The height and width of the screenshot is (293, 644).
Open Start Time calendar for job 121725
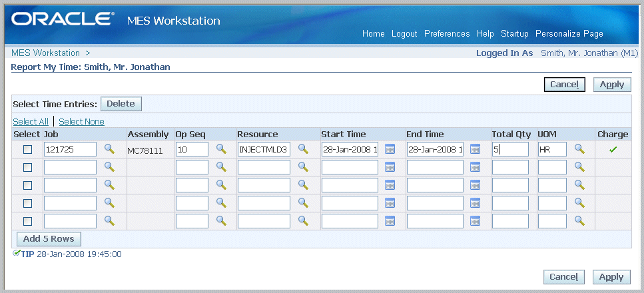point(390,149)
